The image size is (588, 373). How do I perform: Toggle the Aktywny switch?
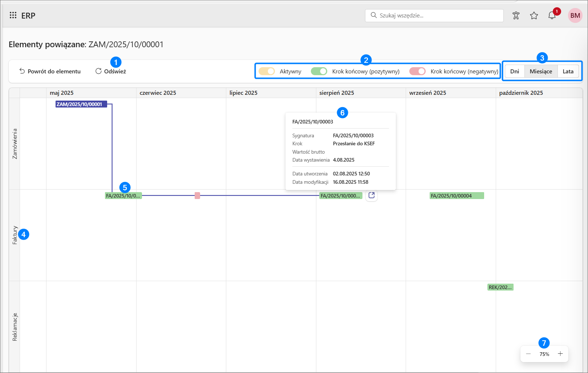pos(267,72)
